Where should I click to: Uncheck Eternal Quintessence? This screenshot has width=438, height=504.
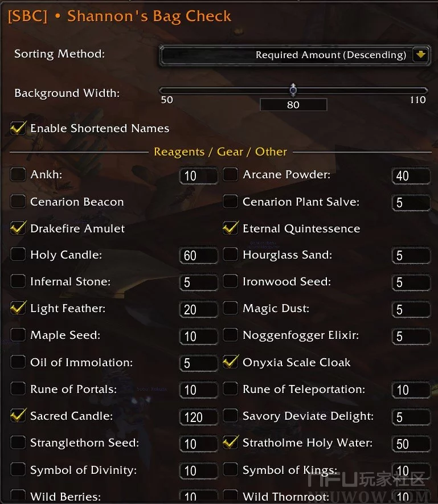point(230,228)
